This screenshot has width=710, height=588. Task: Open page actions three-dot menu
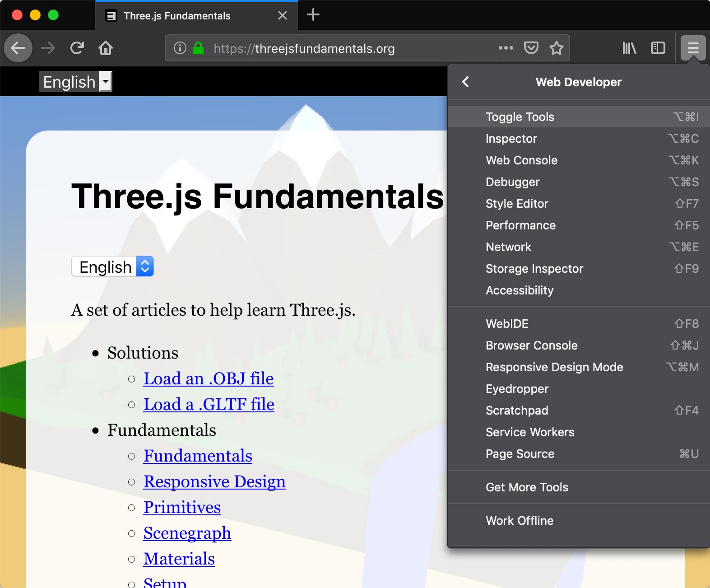point(506,48)
